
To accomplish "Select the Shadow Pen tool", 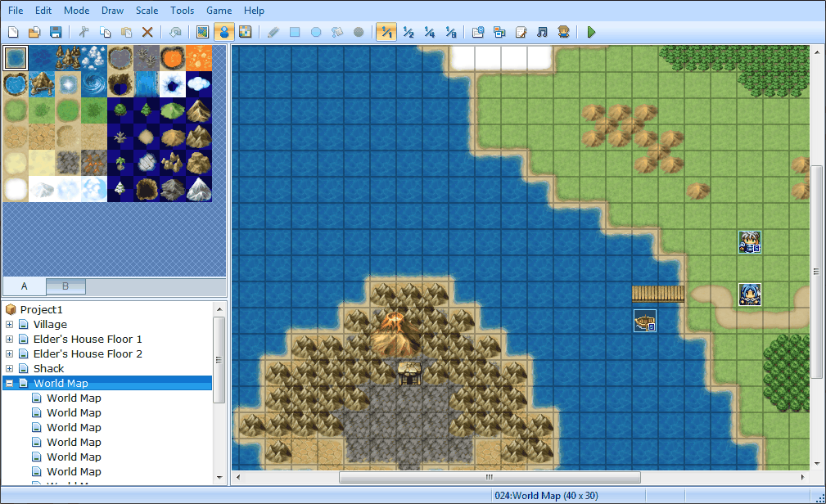I will pos(359,32).
